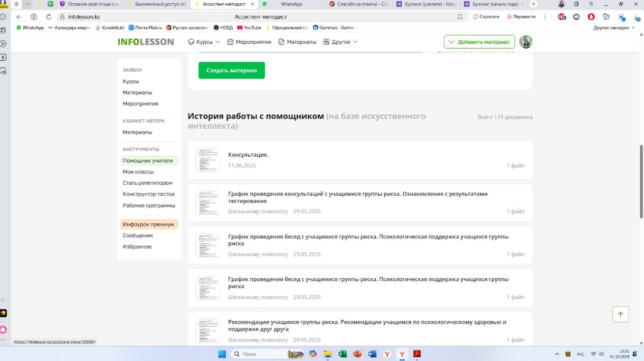Image resolution: width=644 pixels, height=361 pixels.
Task: Click the bookmark icon in address bar
Action: click(x=460, y=17)
